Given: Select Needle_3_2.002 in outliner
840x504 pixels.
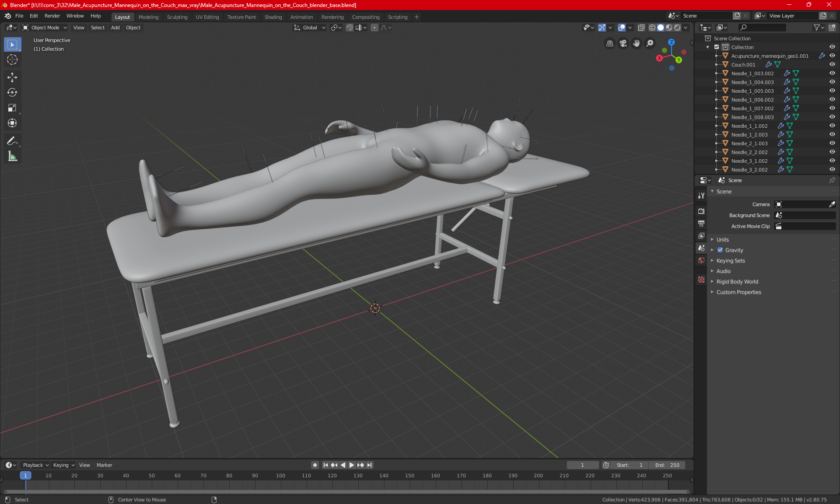Looking at the screenshot, I should [x=749, y=170].
